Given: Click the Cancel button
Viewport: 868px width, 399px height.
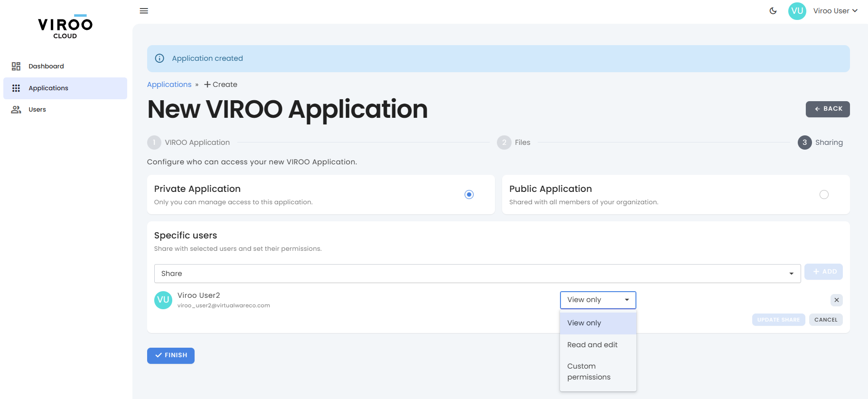Looking at the screenshot, I should click(x=826, y=320).
